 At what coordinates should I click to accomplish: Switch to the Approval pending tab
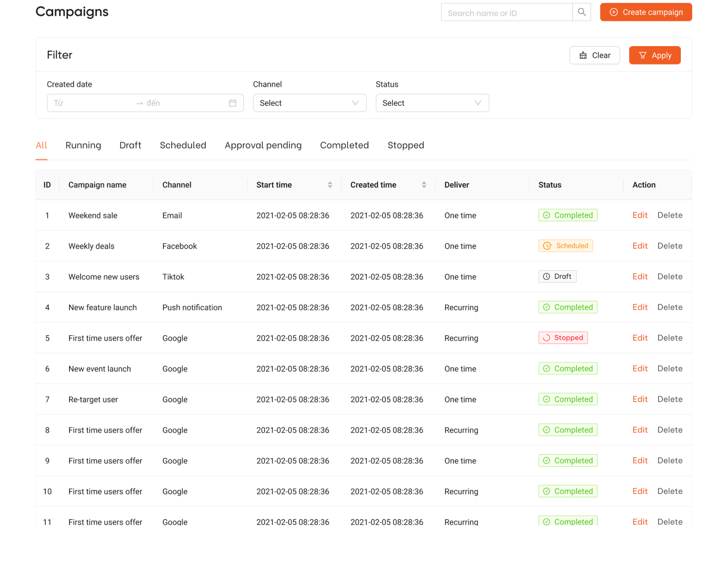(x=263, y=145)
